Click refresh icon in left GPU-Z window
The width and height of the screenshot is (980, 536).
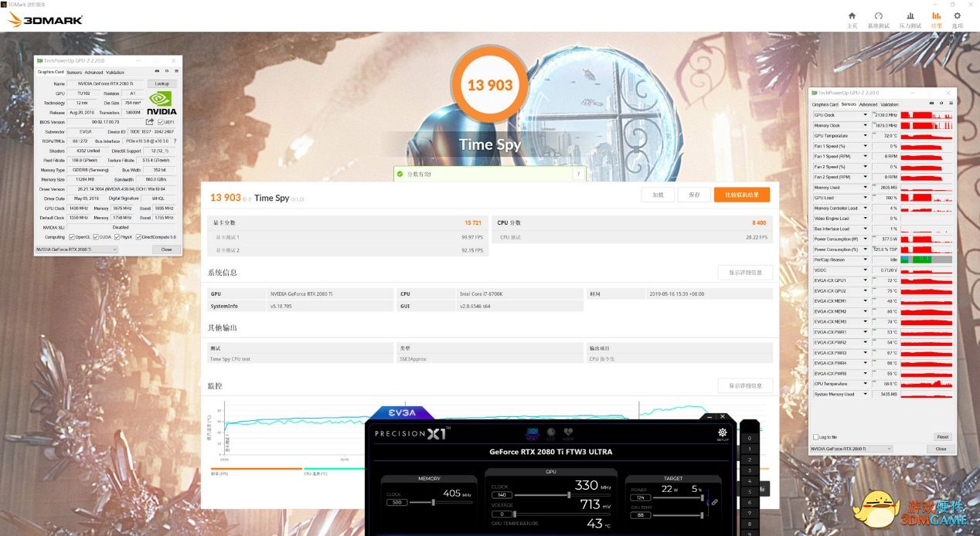[166, 72]
